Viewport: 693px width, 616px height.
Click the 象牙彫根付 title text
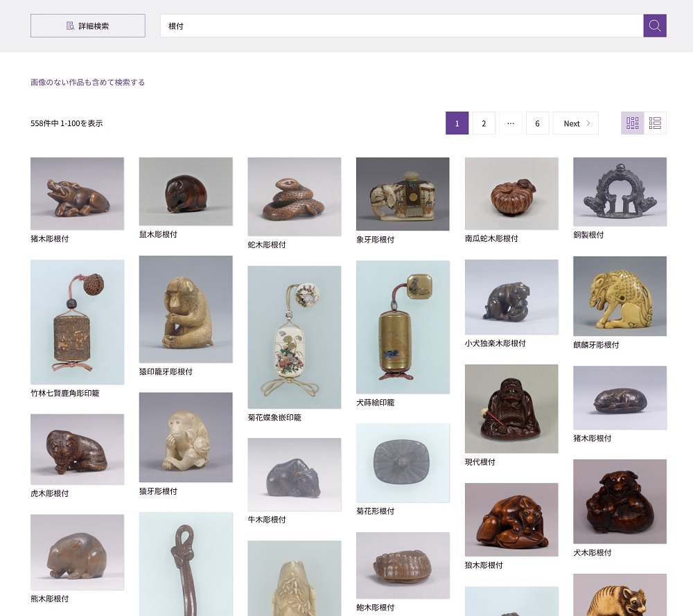click(375, 240)
